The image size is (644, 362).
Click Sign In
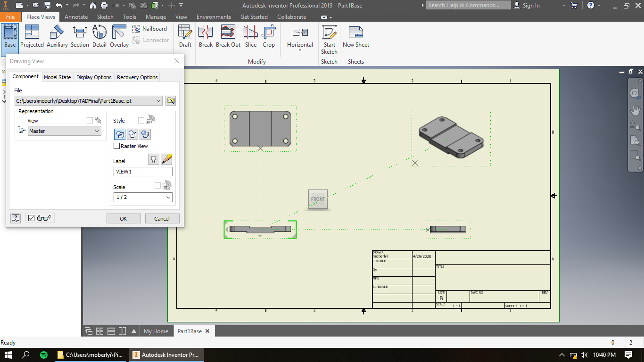[531, 5]
